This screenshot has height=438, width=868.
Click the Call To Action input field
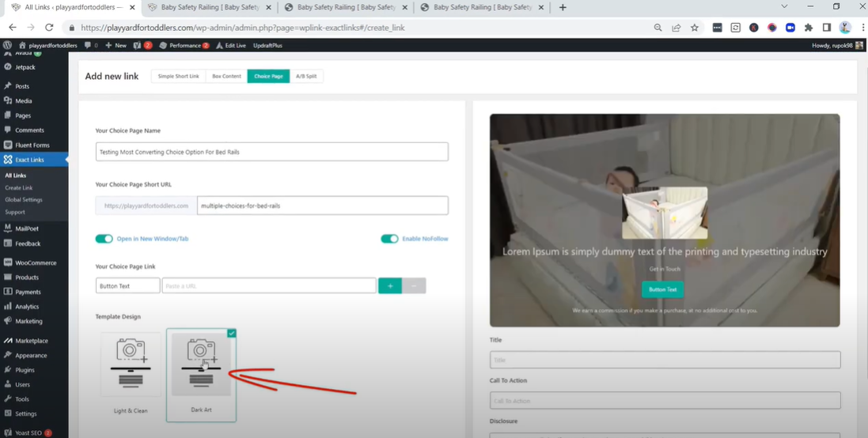pyautogui.click(x=665, y=400)
